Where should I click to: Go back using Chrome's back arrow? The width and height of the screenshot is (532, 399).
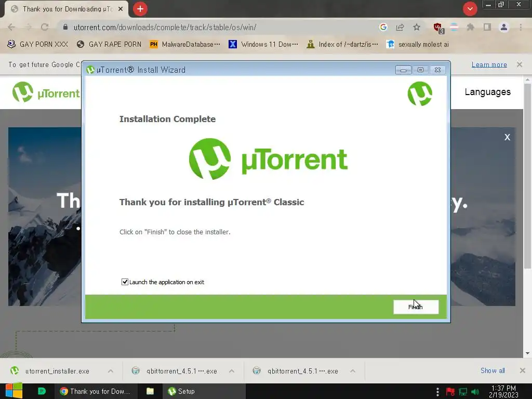click(x=11, y=27)
